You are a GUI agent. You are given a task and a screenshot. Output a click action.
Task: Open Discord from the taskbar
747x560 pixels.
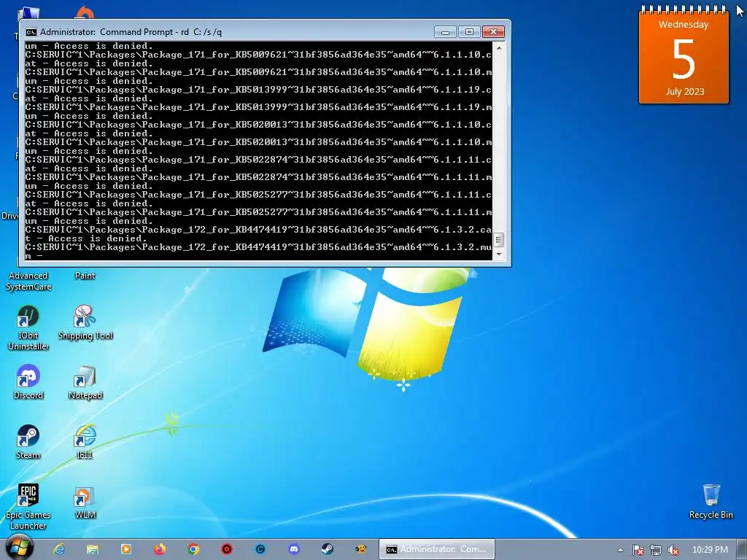point(294,549)
